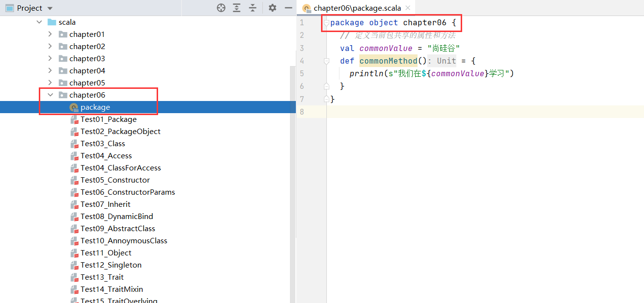
Task: Hide the Project tool window
Action: coord(288,8)
